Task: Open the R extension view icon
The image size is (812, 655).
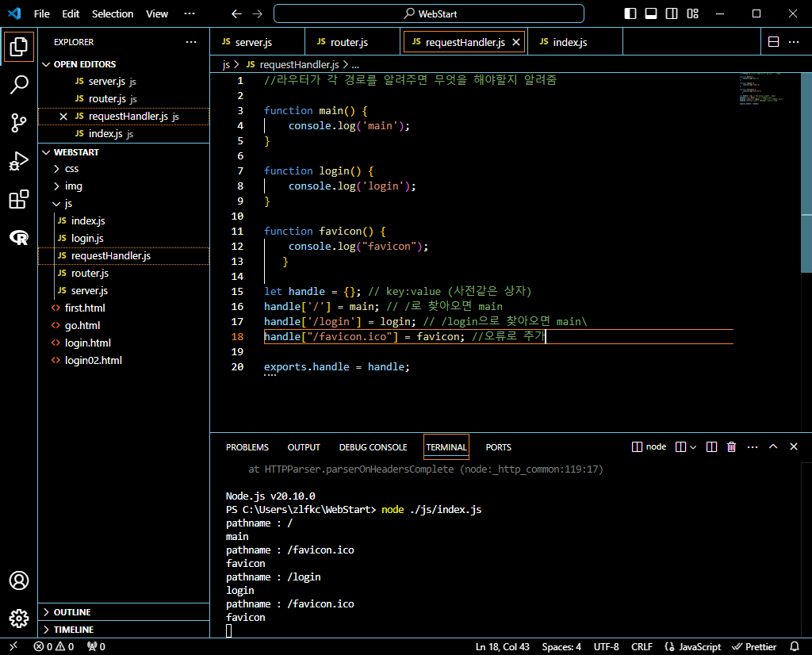Action: 19,238
